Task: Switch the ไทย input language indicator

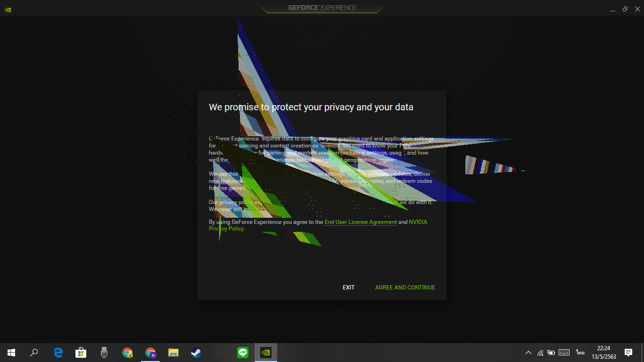Action: coord(580,353)
